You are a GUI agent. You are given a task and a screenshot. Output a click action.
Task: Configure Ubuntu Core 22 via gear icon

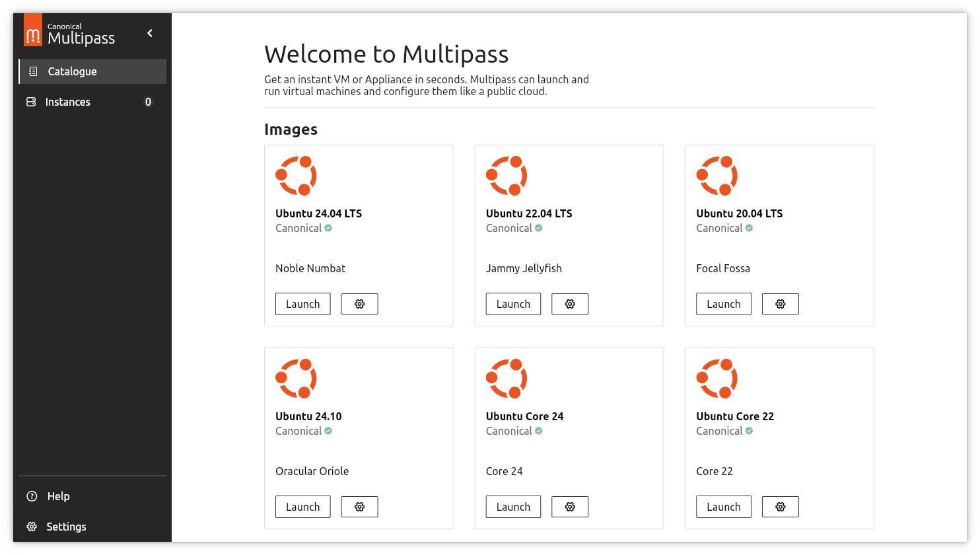(780, 507)
